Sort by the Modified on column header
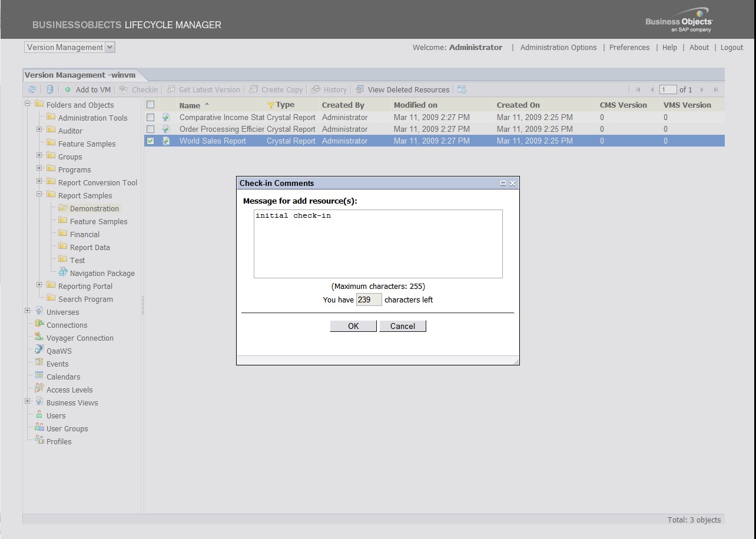756x539 pixels. (416, 105)
